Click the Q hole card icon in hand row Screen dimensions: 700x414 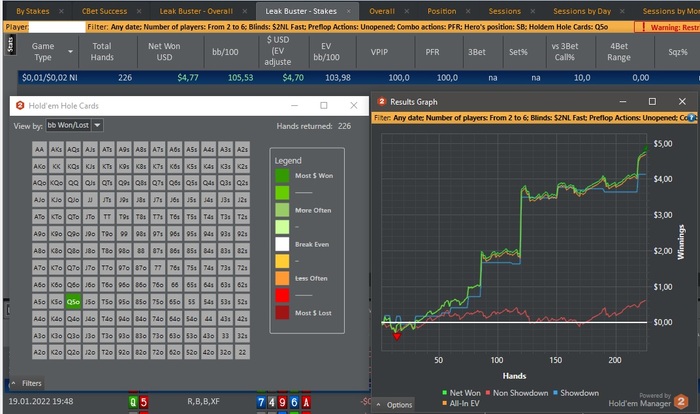(x=133, y=402)
